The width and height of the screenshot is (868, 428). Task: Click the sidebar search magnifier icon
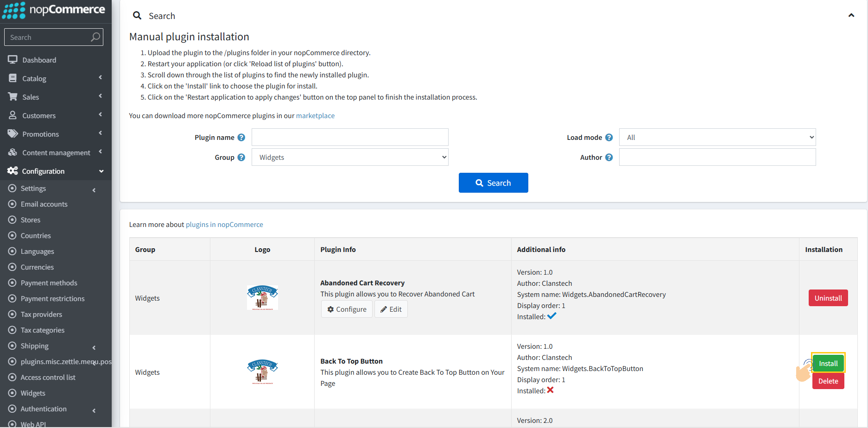click(95, 37)
